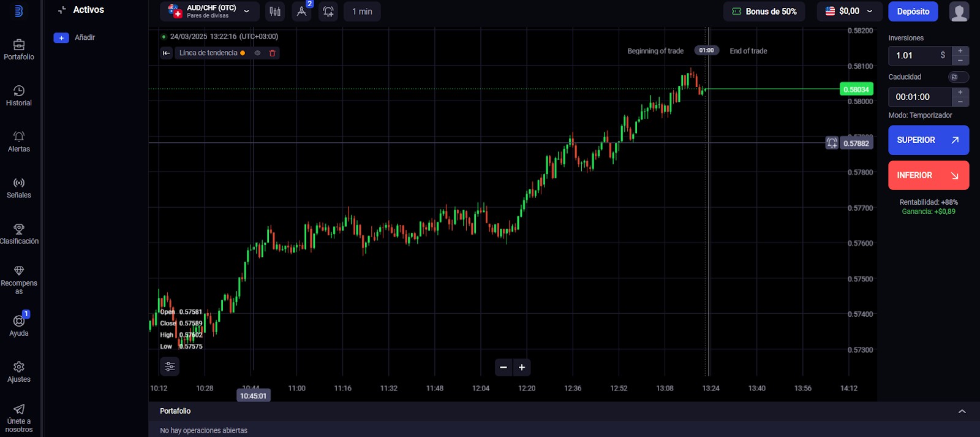The image size is (980, 437).
Task: Open the candlestick chart type selector
Action: (275, 12)
